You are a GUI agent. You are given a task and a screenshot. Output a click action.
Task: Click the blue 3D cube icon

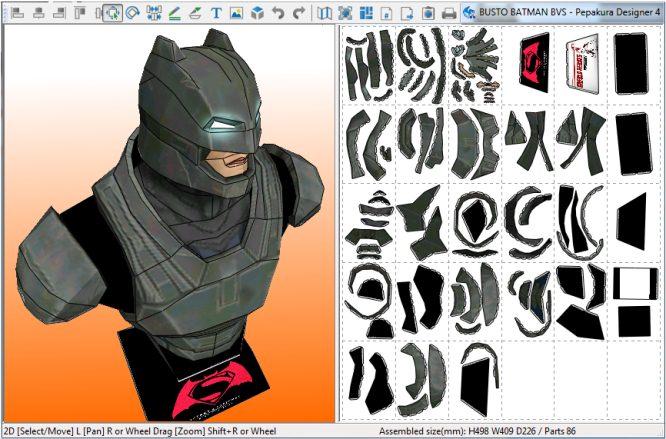pyautogui.click(x=257, y=13)
